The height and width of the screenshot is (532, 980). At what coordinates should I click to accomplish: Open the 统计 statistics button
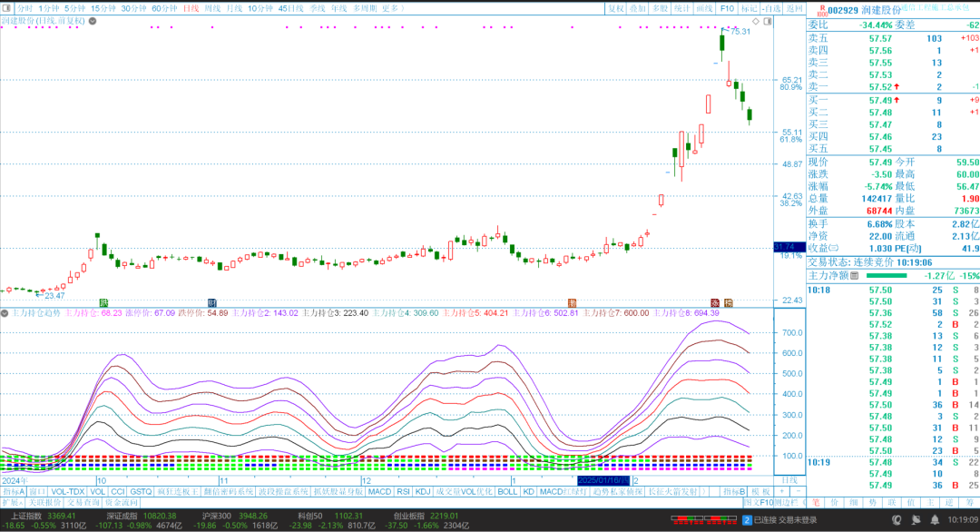[681, 9]
